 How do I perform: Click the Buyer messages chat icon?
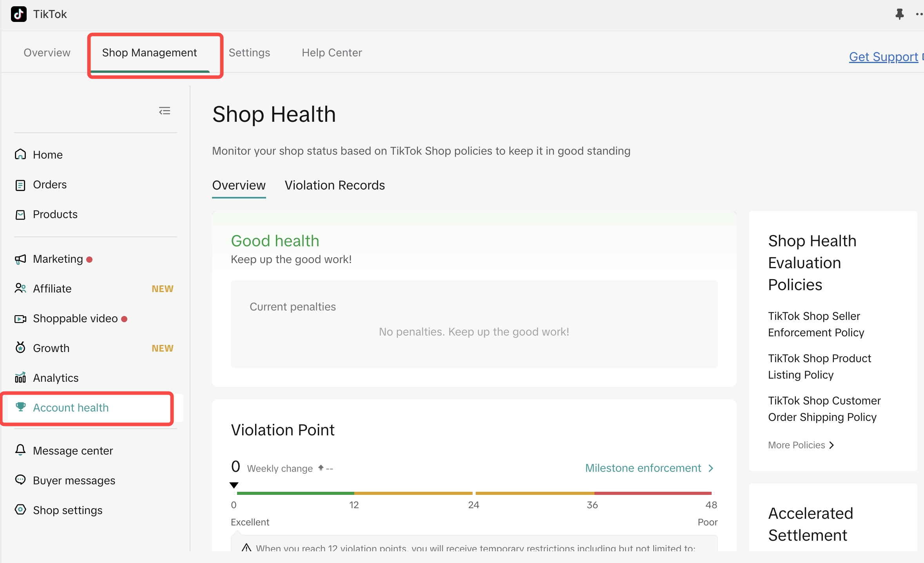pyautogui.click(x=20, y=480)
